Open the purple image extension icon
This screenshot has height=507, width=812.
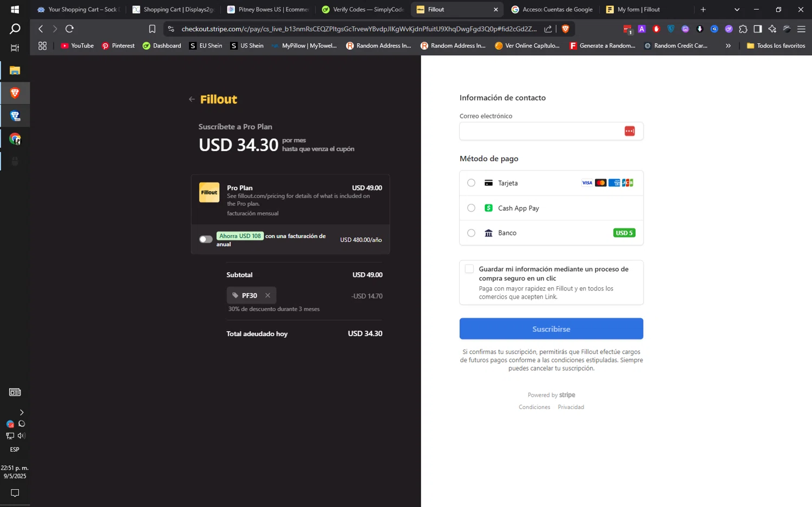(685, 29)
